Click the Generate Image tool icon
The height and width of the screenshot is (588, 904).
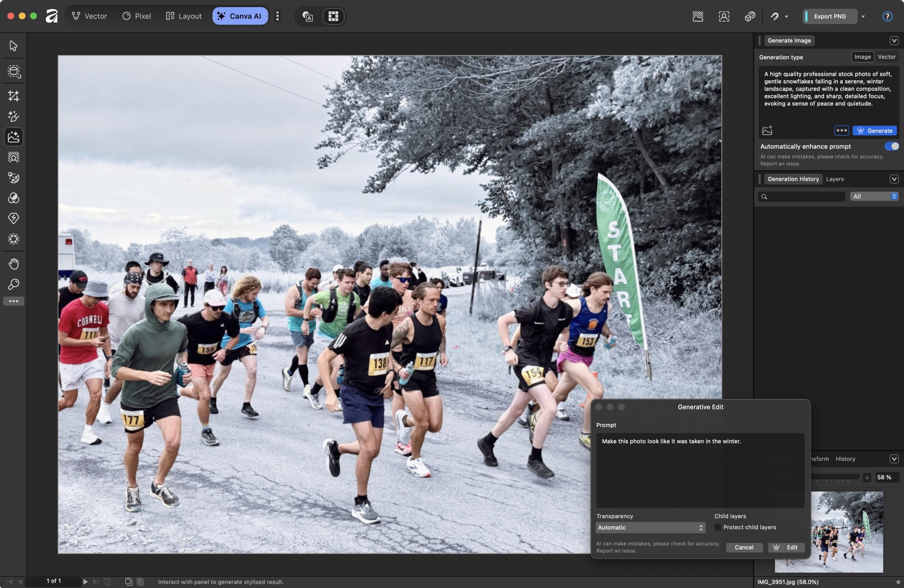coord(13,137)
